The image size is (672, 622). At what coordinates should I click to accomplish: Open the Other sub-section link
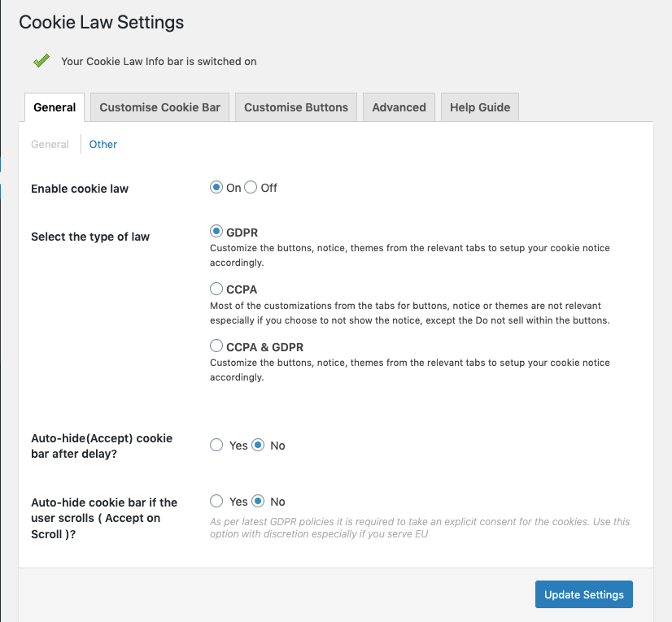click(x=103, y=145)
